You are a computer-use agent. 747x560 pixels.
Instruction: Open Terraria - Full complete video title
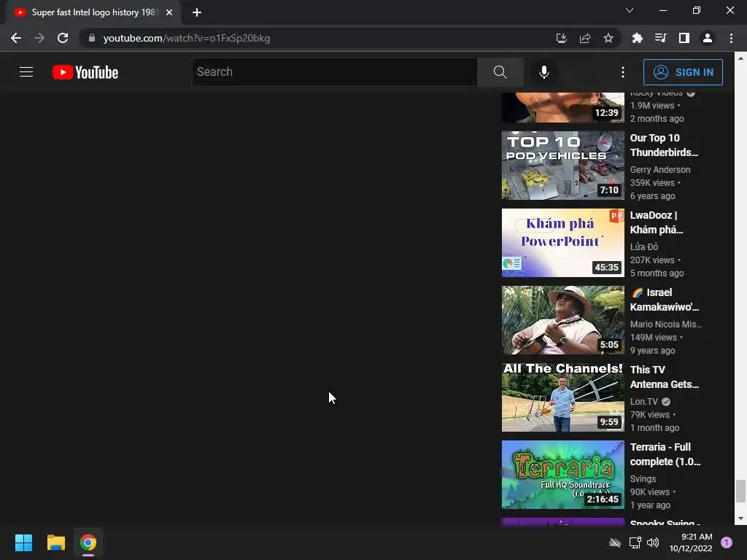(665, 454)
